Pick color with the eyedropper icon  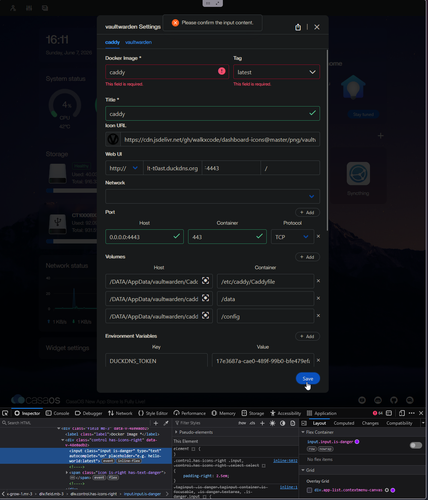166,423
